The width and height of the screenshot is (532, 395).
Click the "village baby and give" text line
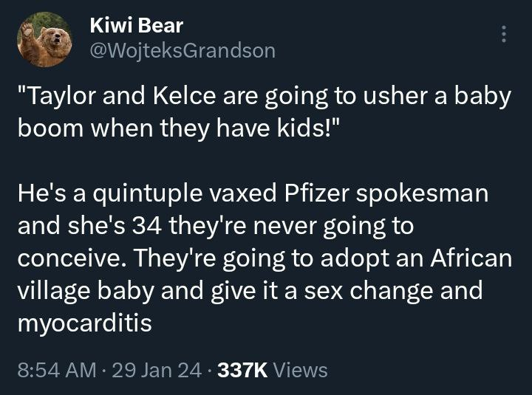tap(250, 292)
